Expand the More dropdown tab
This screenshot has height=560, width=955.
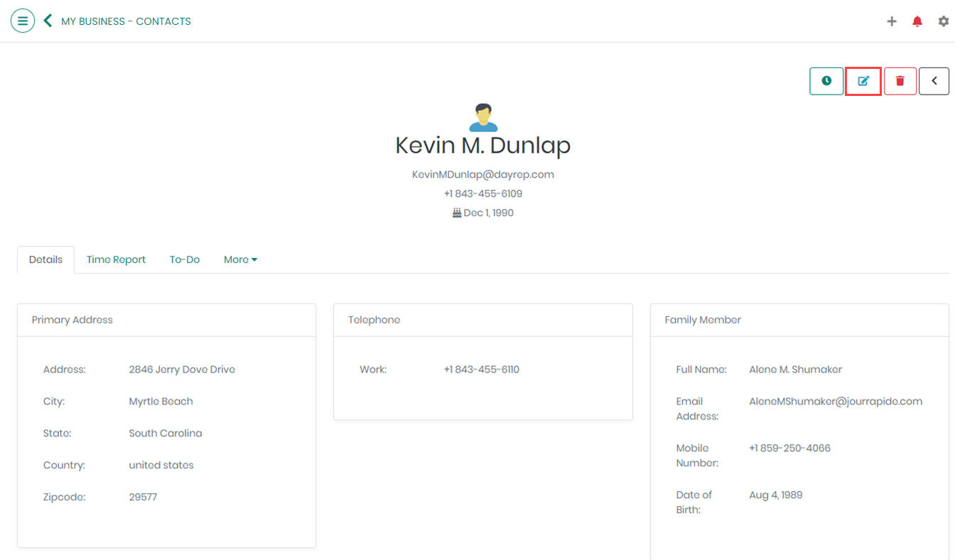pos(240,259)
